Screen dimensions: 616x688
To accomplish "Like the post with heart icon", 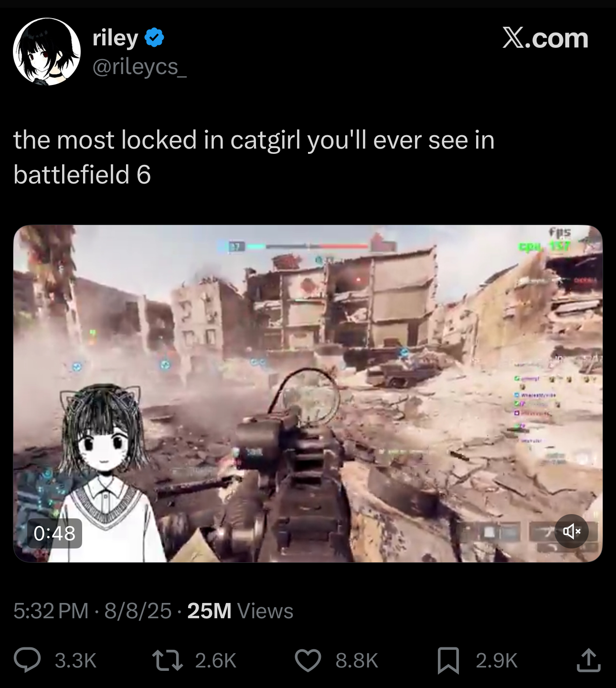I will 308,660.
